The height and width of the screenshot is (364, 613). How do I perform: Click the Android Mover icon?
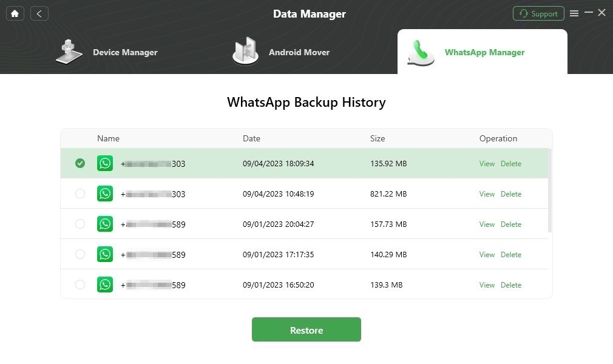click(x=246, y=51)
